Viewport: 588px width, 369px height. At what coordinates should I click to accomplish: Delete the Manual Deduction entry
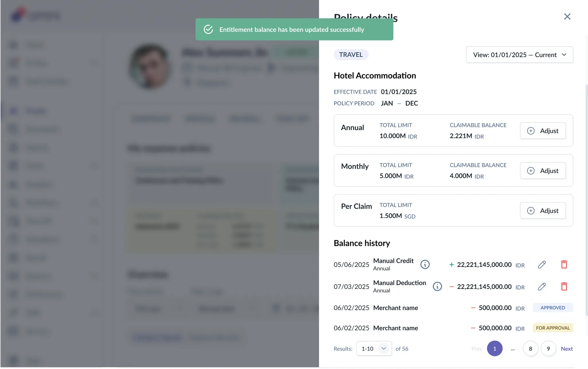coord(564,287)
